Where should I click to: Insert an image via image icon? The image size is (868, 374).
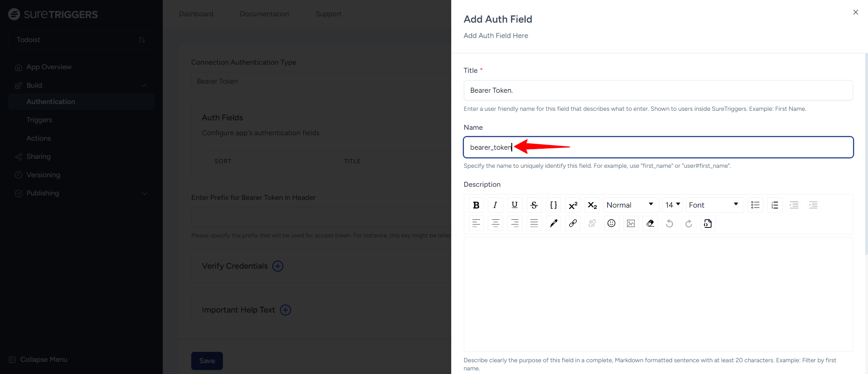click(631, 223)
